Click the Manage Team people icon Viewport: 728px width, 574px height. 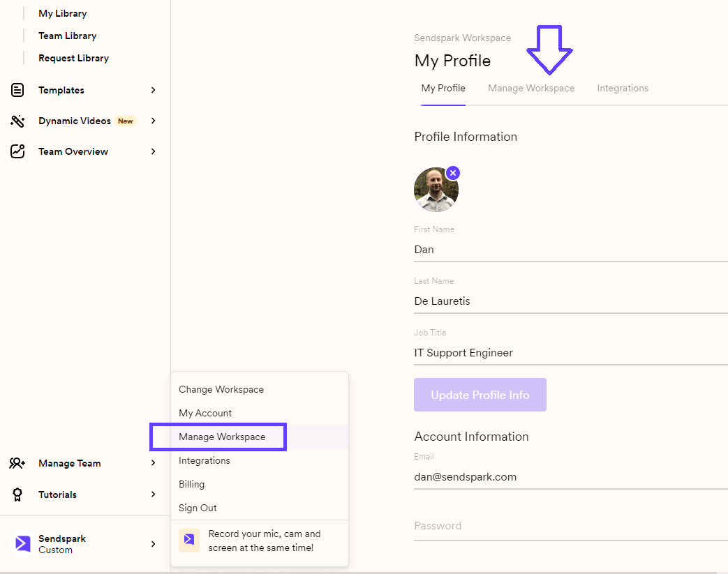pyautogui.click(x=17, y=463)
